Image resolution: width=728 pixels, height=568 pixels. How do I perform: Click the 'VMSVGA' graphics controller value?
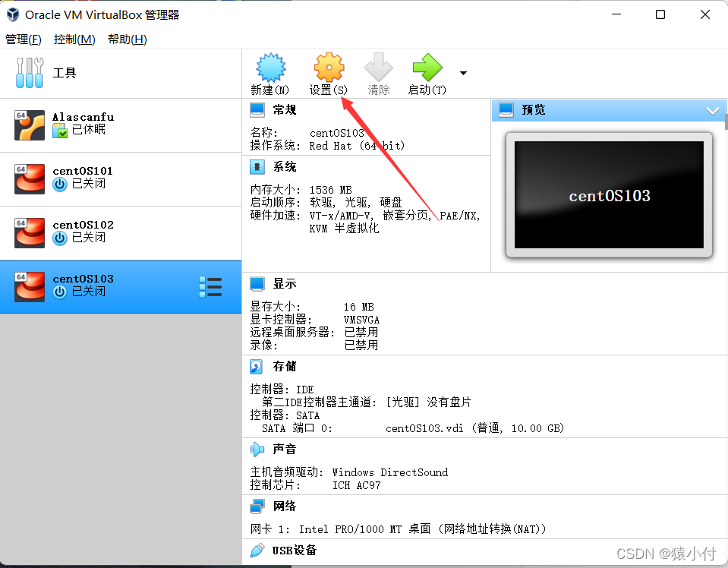[x=361, y=320]
